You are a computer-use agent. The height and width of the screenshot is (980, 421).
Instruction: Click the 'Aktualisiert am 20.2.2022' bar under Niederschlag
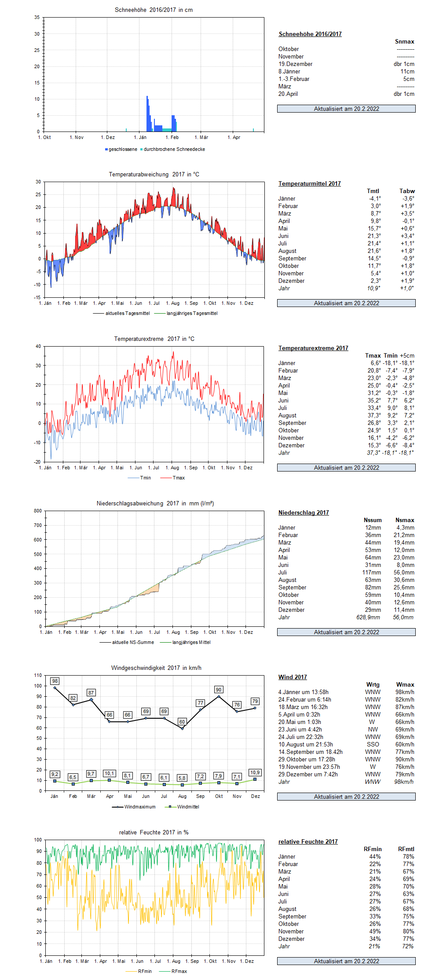346,632
